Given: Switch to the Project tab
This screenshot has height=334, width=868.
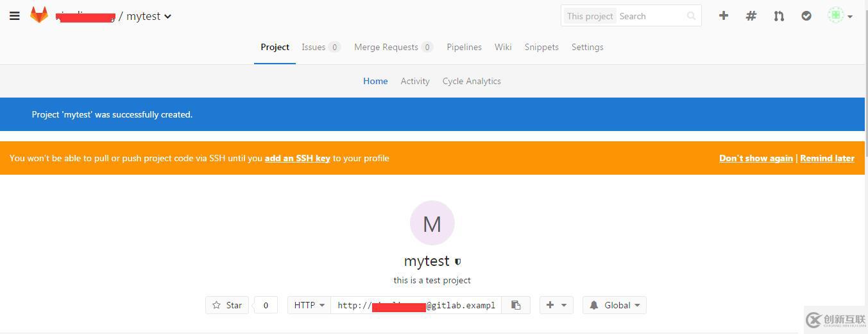Looking at the screenshot, I should pos(275,47).
